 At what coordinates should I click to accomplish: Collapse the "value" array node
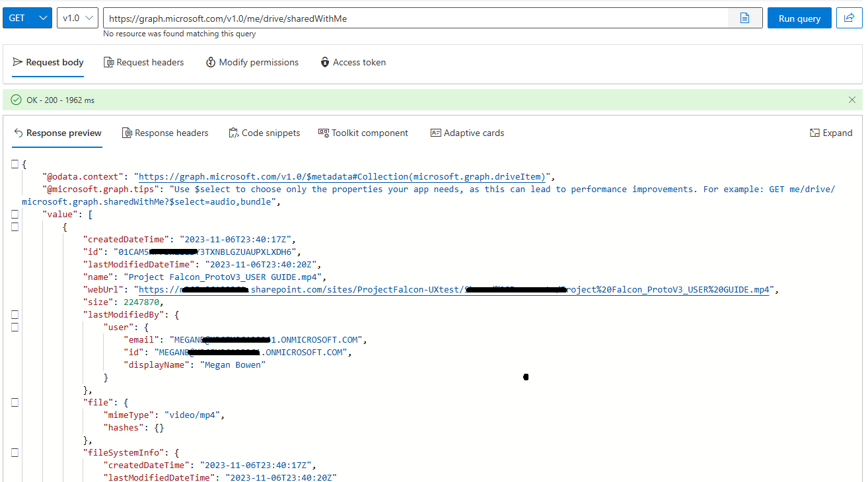pyautogui.click(x=15, y=214)
